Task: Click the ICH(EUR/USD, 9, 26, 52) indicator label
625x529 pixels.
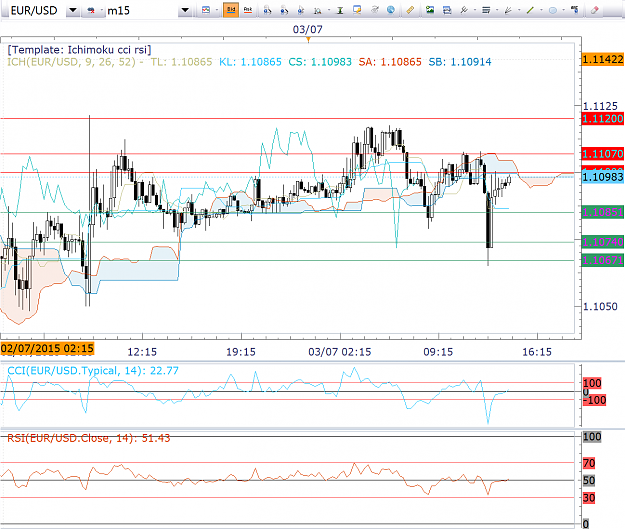Action: pos(72,62)
